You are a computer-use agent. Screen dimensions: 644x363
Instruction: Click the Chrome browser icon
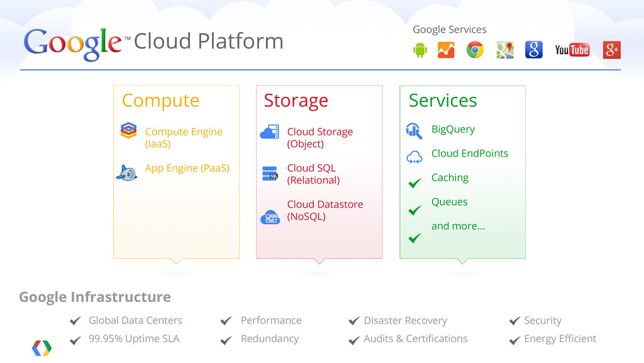pyautogui.click(x=475, y=50)
